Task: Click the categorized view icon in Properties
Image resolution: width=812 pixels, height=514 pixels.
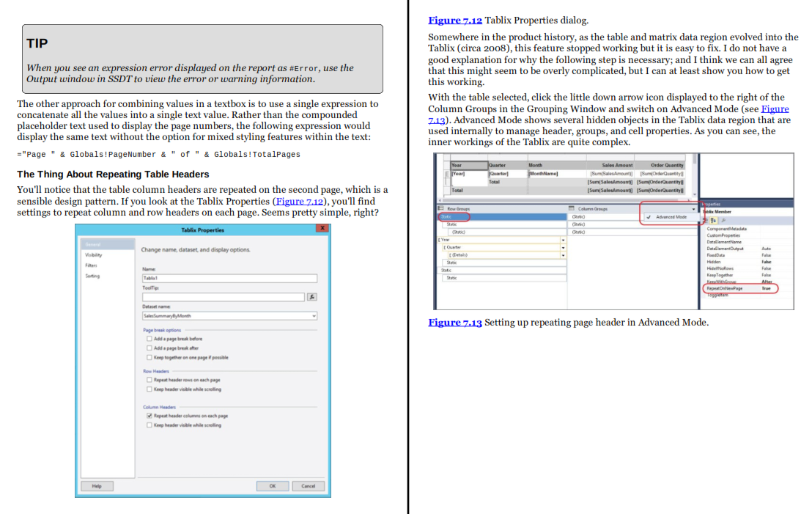Action: (x=706, y=220)
